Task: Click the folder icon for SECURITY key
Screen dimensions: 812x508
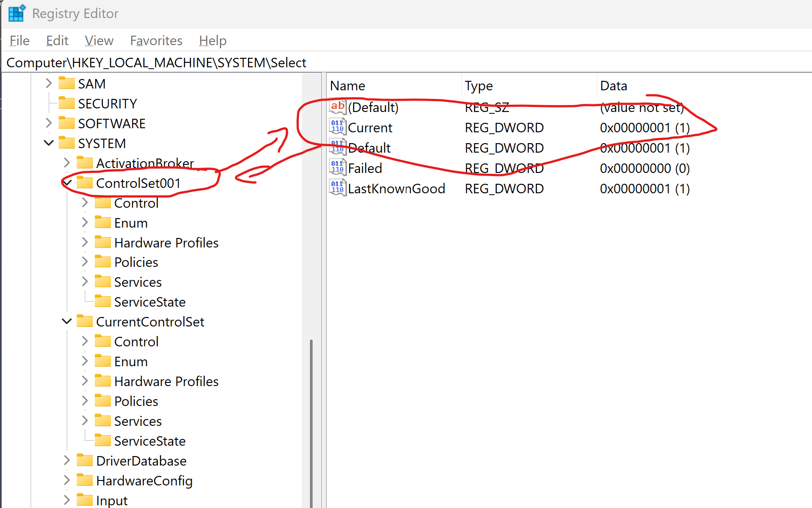Action: tap(66, 103)
